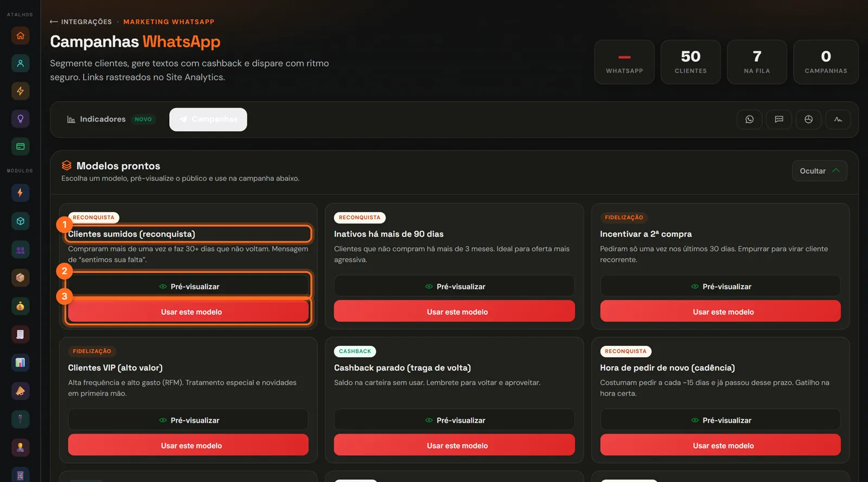Use the Incentivar a 2ª compra model
868x482 pixels.
(x=720, y=312)
